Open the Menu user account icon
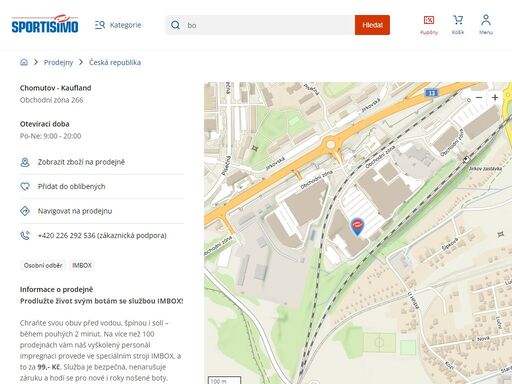 click(x=486, y=25)
